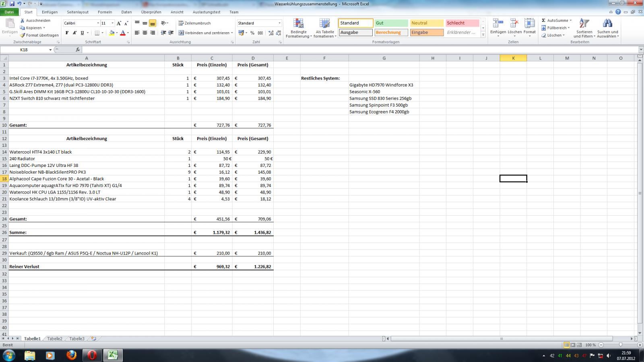Open Bedingte Formatierung
Image resolution: width=644 pixels, height=362 pixels.
pyautogui.click(x=299, y=28)
